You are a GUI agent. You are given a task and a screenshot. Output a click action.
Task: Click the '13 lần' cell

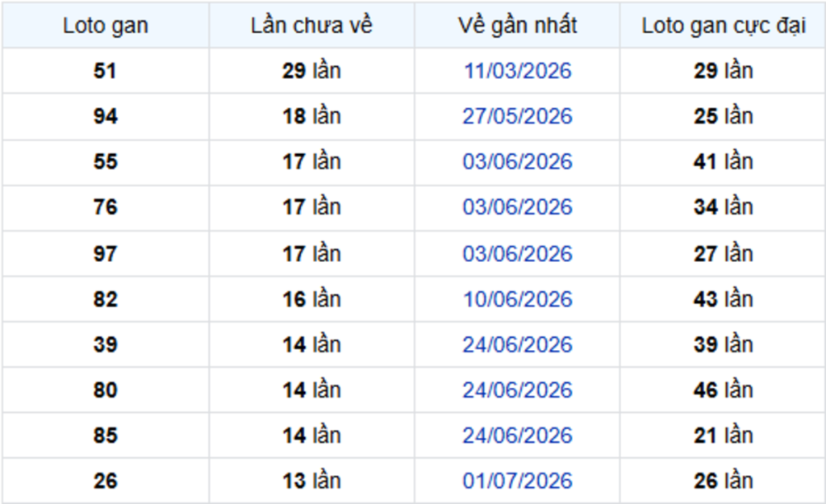pyautogui.click(x=311, y=481)
